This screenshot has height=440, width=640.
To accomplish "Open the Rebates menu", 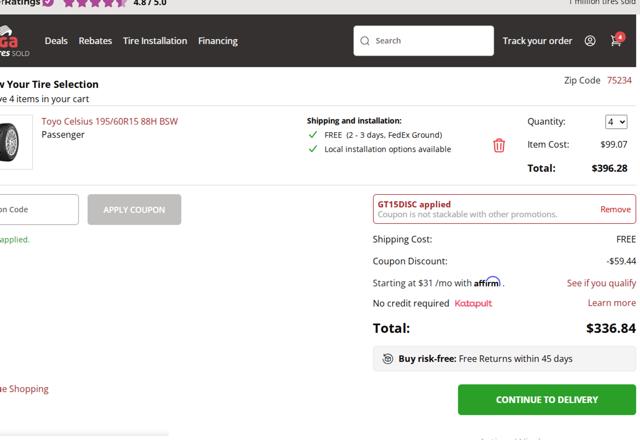I will coord(95,41).
